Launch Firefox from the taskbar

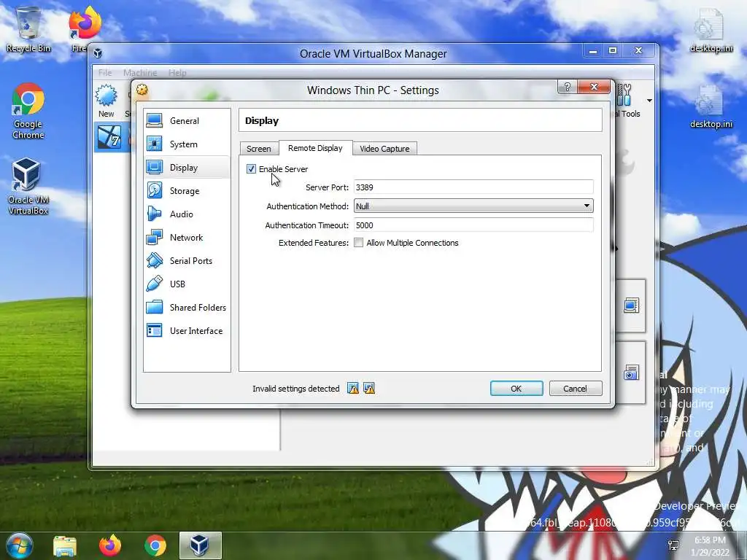[110, 545]
